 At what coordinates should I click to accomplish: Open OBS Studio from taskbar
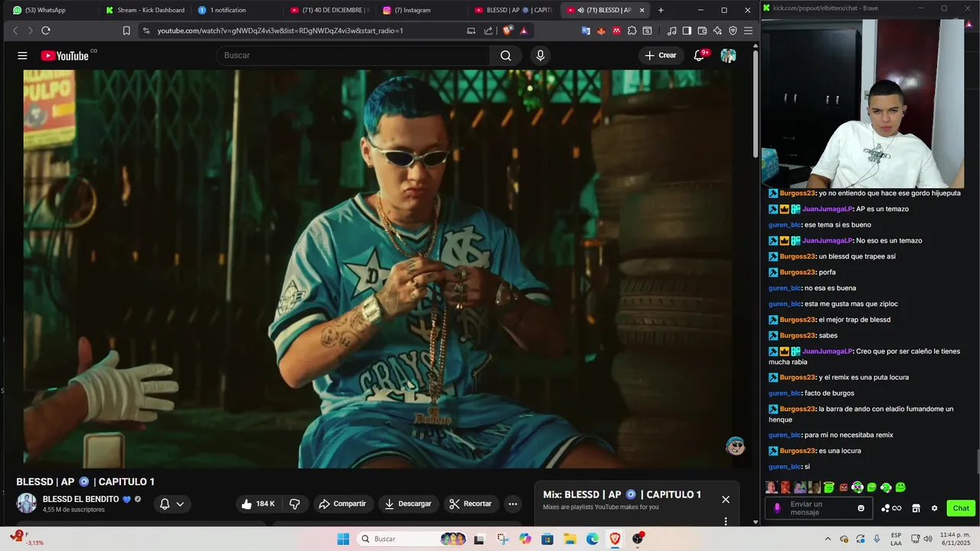(x=638, y=539)
